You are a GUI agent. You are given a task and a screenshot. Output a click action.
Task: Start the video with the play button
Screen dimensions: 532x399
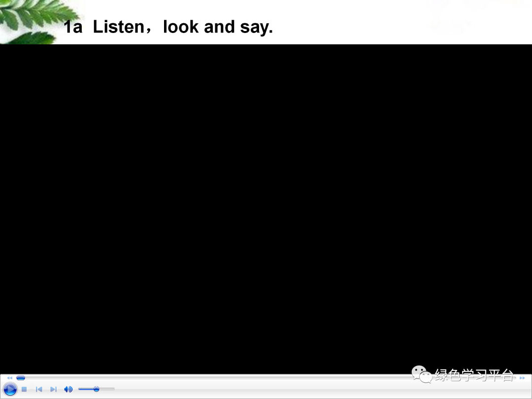tap(10, 389)
